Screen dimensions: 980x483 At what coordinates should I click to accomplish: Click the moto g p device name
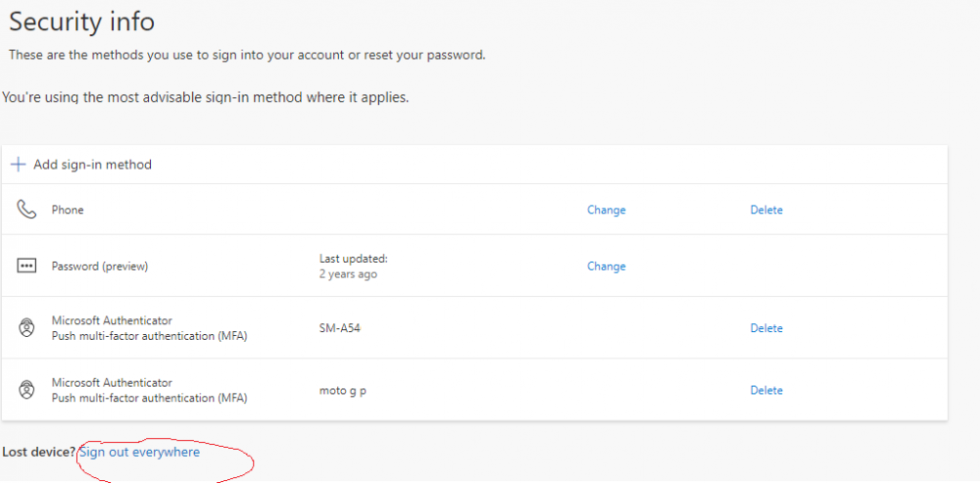[342, 391]
